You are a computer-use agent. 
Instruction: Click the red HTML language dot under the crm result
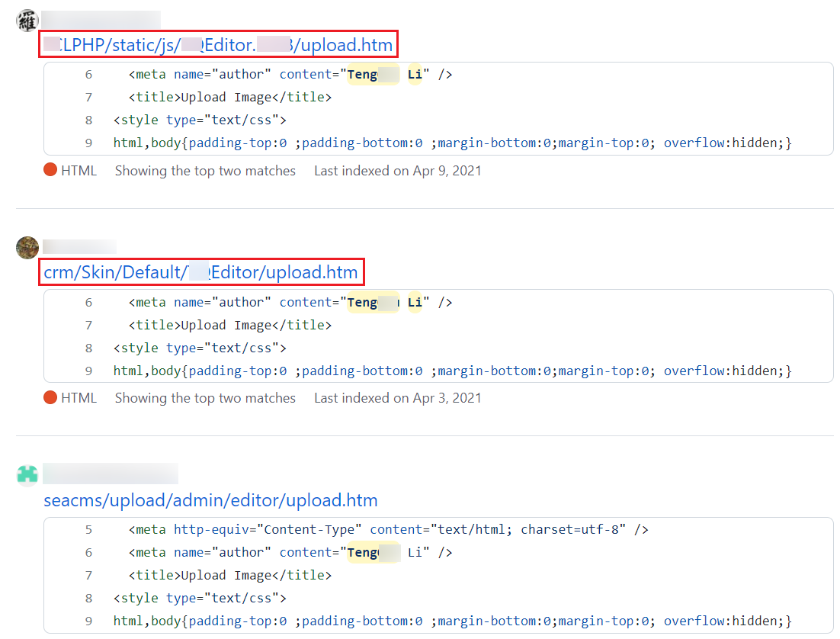pyautogui.click(x=50, y=397)
